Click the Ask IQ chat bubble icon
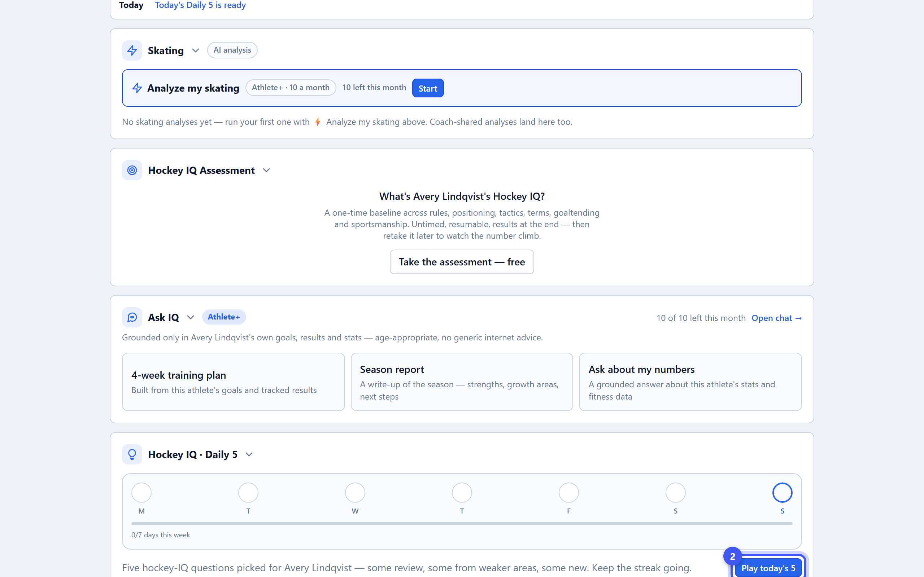Viewport: 924px width, 577px height. pos(132,317)
